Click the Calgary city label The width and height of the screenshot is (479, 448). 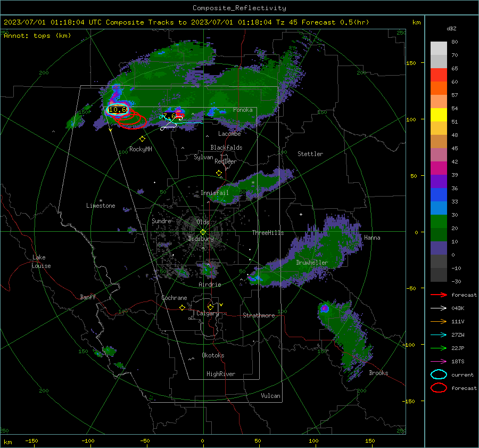point(208,313)
